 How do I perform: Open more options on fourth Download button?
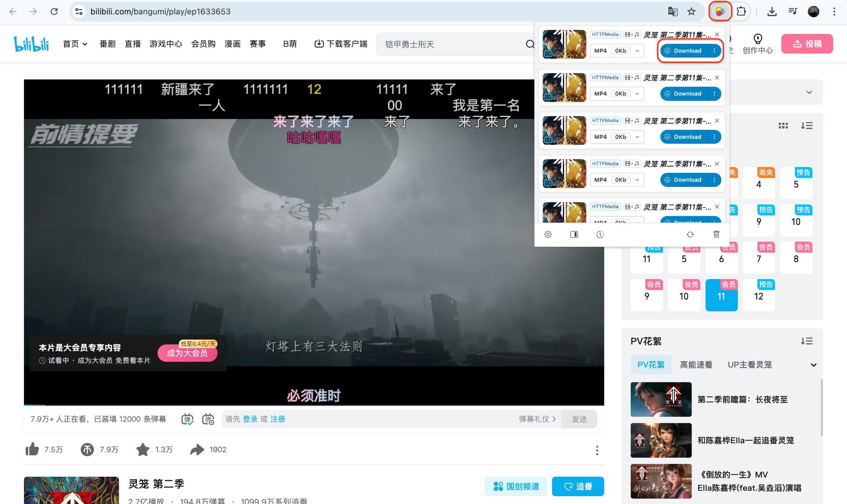click(714, 180)
